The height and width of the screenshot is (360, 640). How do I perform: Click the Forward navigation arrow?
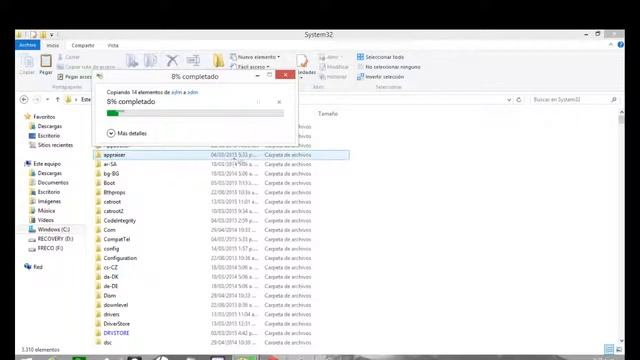(37, 99)
